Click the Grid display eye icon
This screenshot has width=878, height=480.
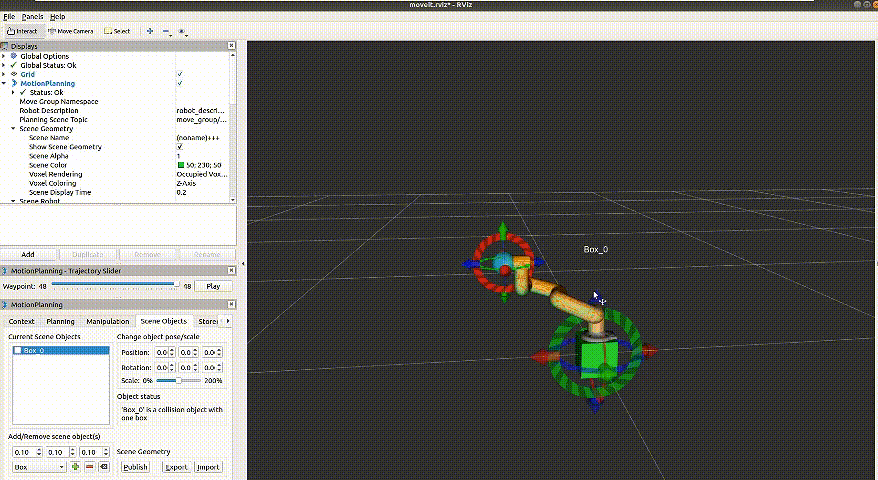[14, 74]
